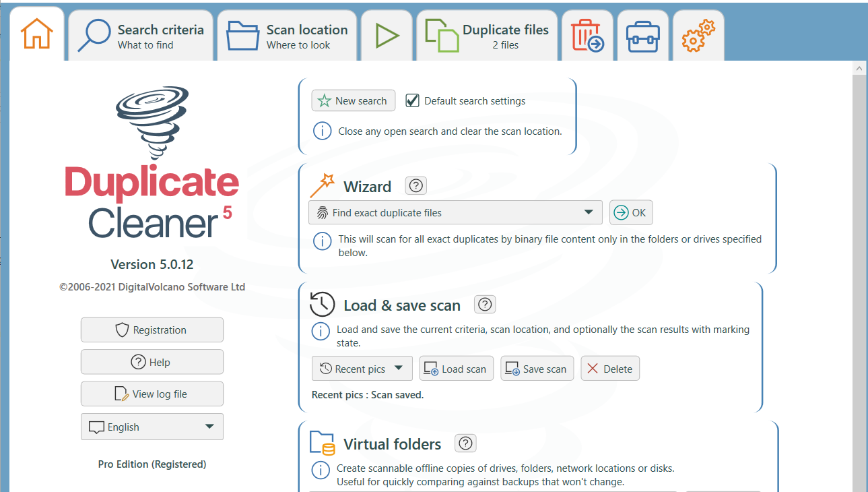The height and width of the screenshot is (492, 868).
Task: Open the Duplicate files tab
Action: point(488,36)
